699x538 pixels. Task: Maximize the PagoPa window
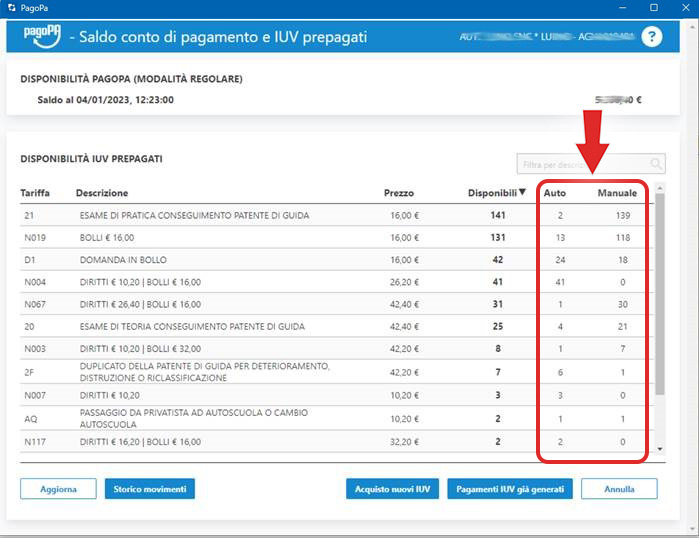653,7
